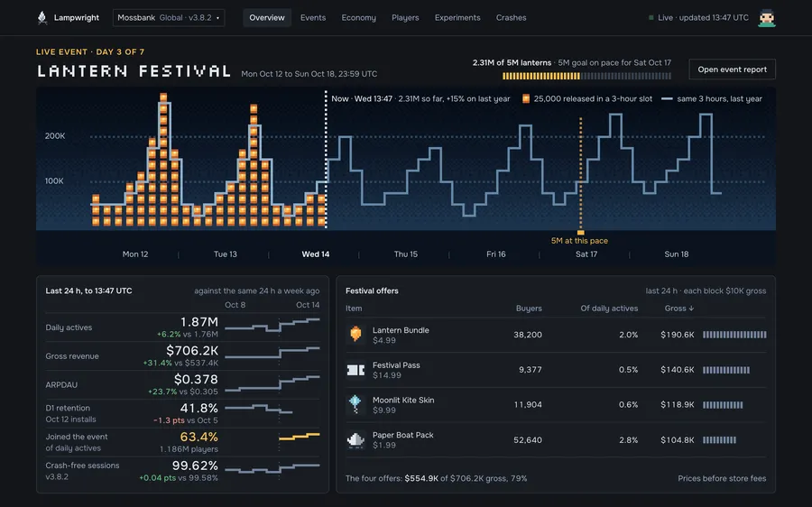Click the green Live status indicator
The height and width of the screenshot is (507, 812).
[651, 18]
